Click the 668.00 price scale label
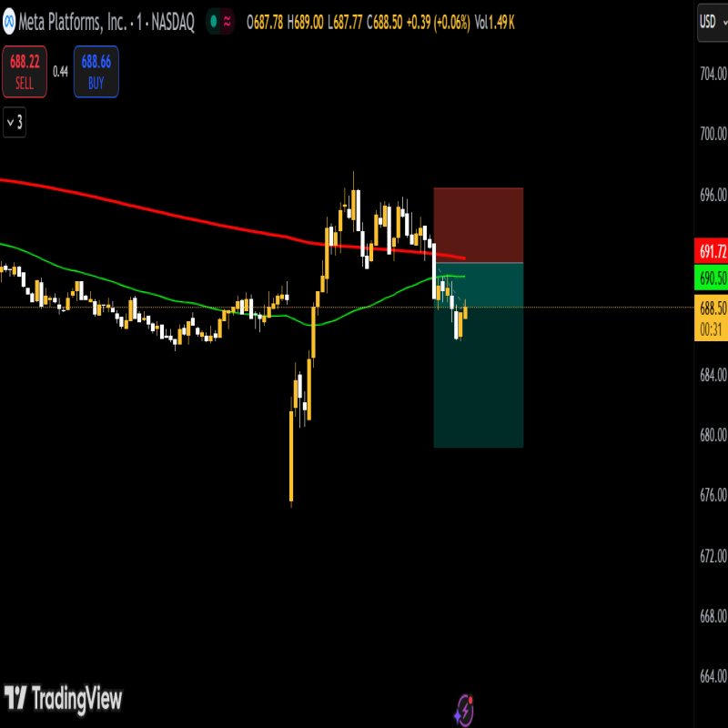Viewport: 728px width, 728px height. [713, 616]
